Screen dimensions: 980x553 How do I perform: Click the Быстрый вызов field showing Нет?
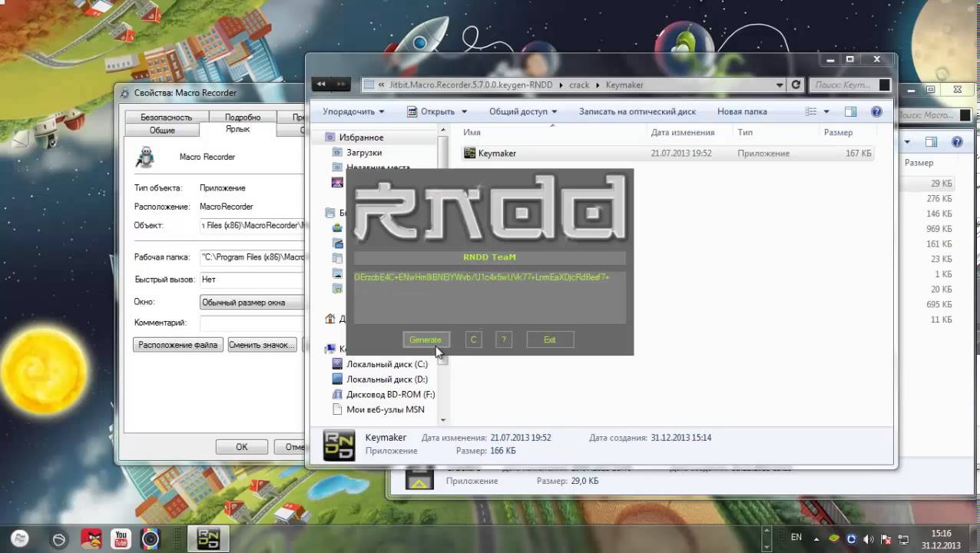click(x=252, y=280)
